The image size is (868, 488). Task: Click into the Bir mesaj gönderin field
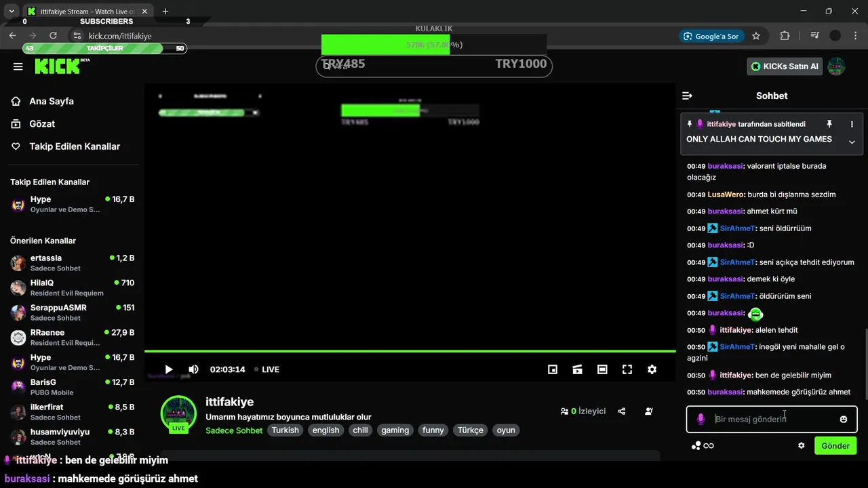tap(772, 419)
